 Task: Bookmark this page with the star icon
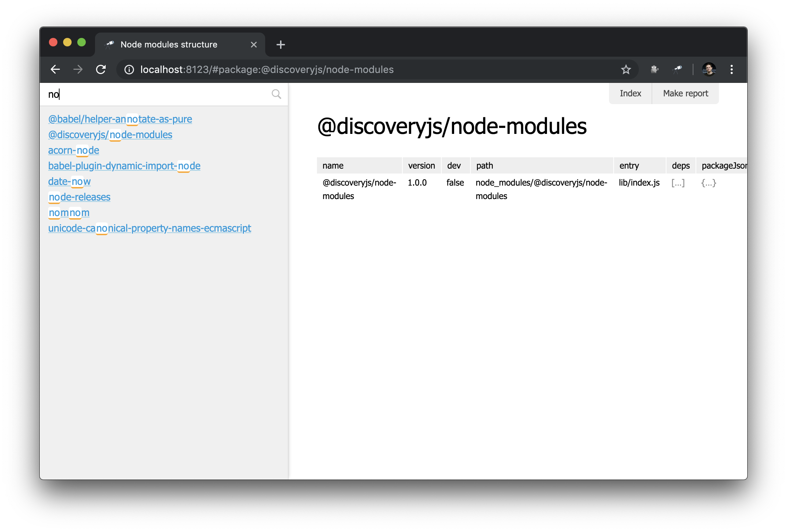pos(626,69)
